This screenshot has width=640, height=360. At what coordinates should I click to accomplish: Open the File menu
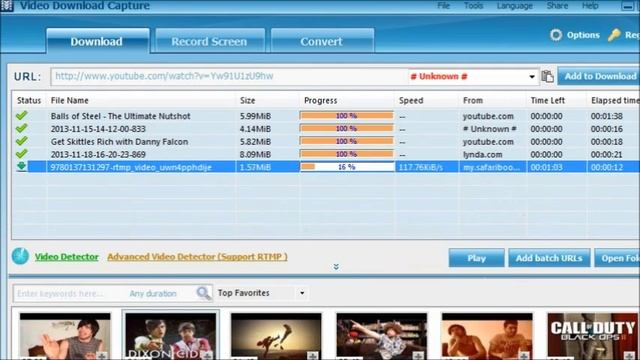point(443,6)
